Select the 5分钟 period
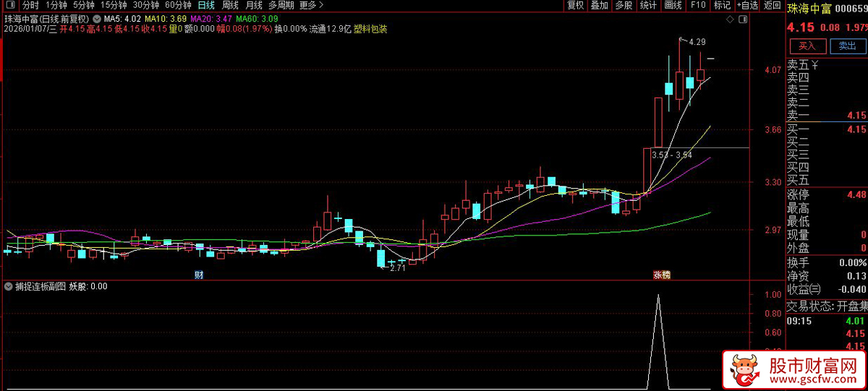The height and width of the screenshot is (391, 868). (x=84, y=5)
